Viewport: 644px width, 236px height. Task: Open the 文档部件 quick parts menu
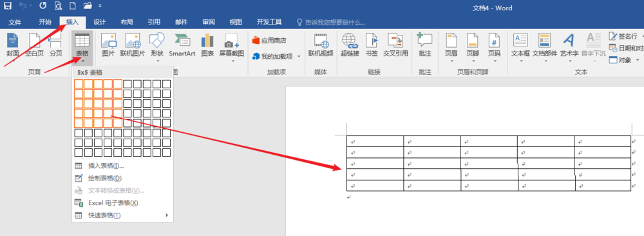[545, 47]
